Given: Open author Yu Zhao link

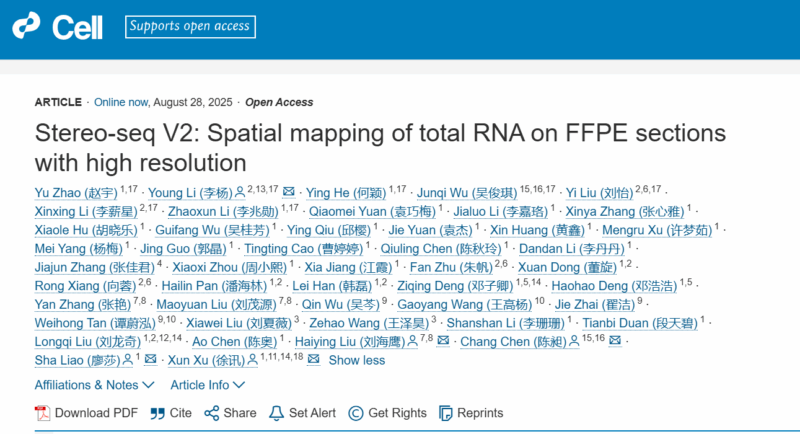Looking at the screenshot, I should click(x=76, y=193).
